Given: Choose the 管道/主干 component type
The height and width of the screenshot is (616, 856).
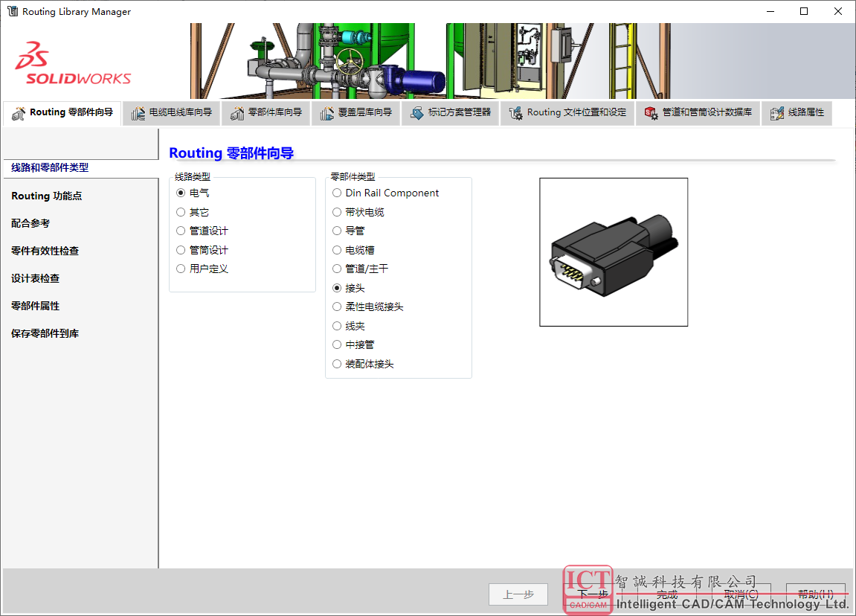Looking at the screenshot, I should click(x=337, y=269).
